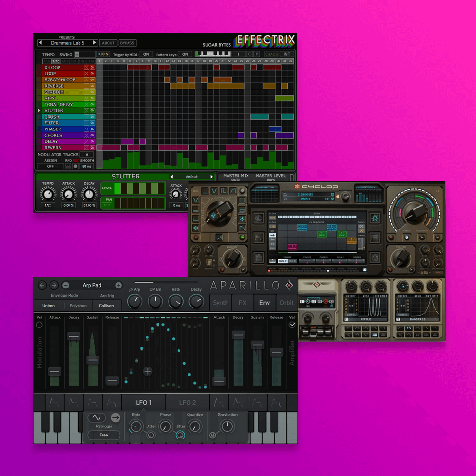Click the Cyclop star burst FX icon
The width and height of the screenshot is (476, 476).
[375, 218]
